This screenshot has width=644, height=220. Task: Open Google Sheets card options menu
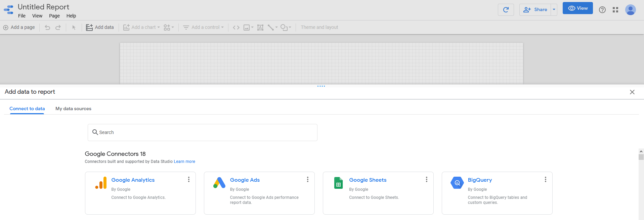(427, 180)
